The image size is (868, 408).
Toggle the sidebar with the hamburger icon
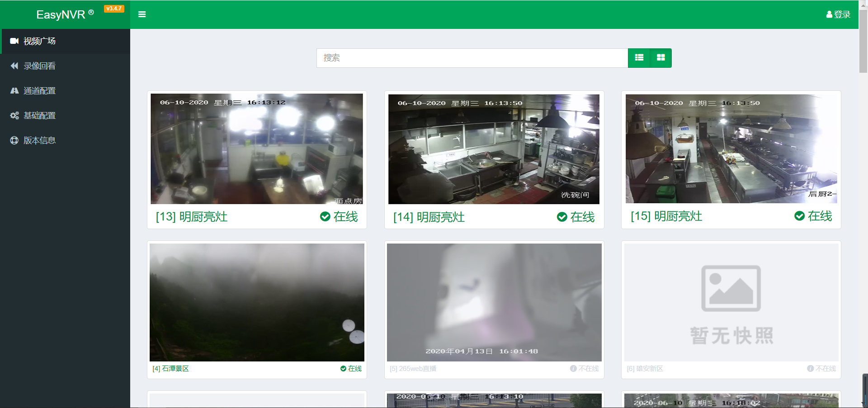(x=142, y=14)
